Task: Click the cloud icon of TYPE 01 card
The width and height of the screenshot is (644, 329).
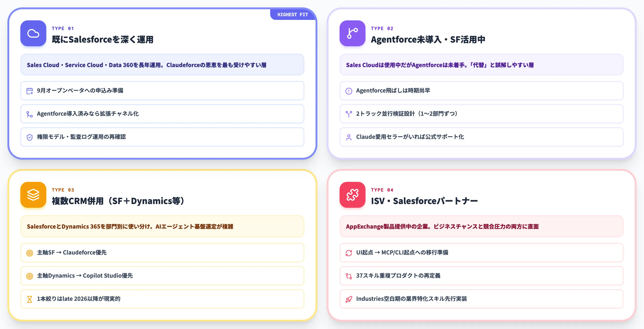Action: (33, 33)
